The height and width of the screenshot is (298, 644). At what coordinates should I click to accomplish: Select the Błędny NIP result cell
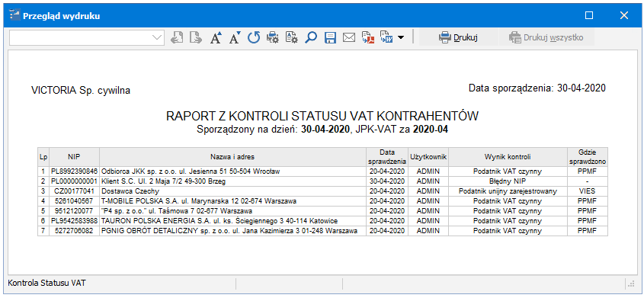(508, 181)
